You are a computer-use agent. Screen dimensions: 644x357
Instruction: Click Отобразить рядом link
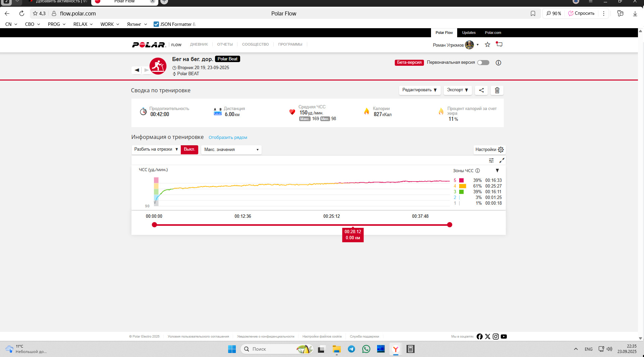(228, 138)
